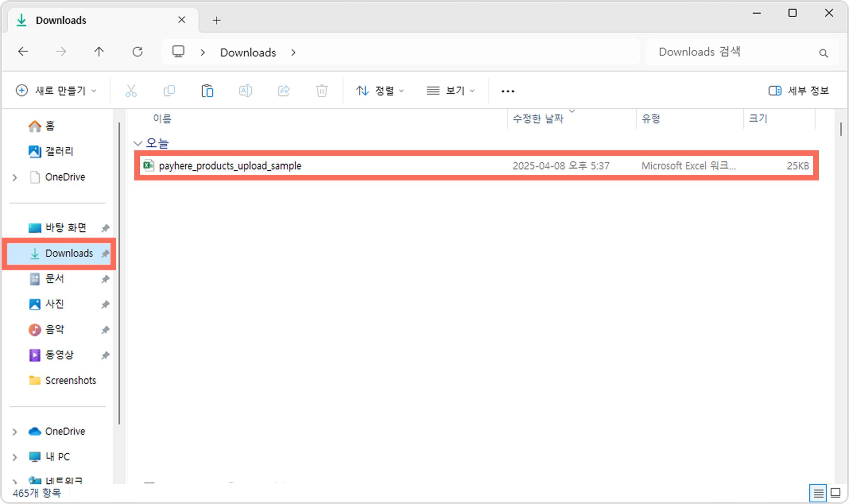Open Screenshots folder in the sidebar
This screenshot has height=504, width=849.
[62, 380]
